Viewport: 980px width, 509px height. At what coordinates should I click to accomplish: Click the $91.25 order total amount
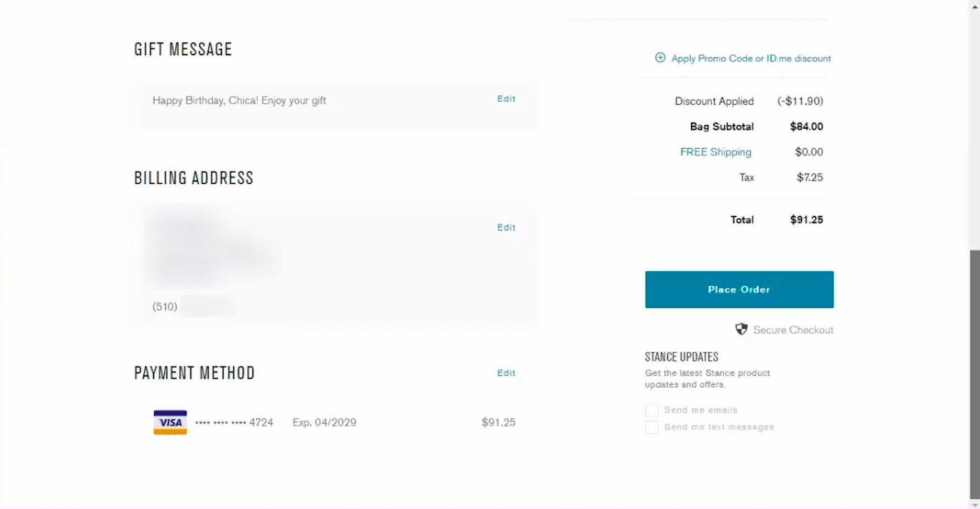806,220
